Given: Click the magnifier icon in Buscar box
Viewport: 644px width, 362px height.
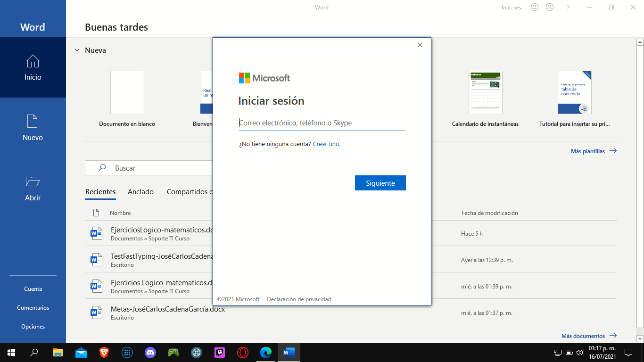Looking at the screenshot, I should (x=102, y=168).
